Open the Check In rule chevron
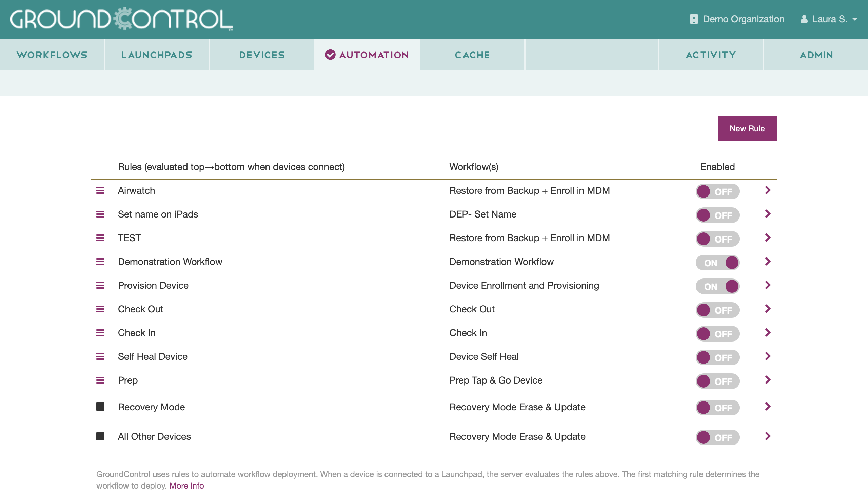The width and height of the screenshot is (868, 496). [x=768, y=332]
